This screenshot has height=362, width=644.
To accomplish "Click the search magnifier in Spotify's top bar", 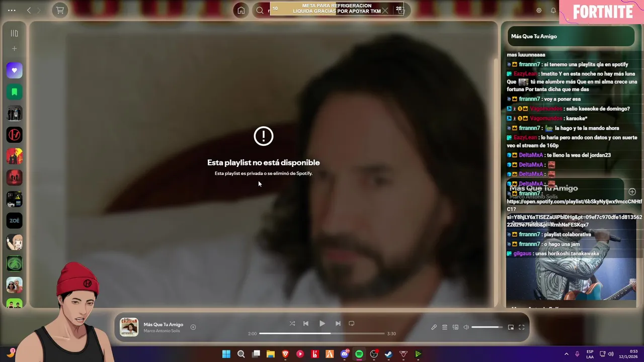I will (260, 10).
